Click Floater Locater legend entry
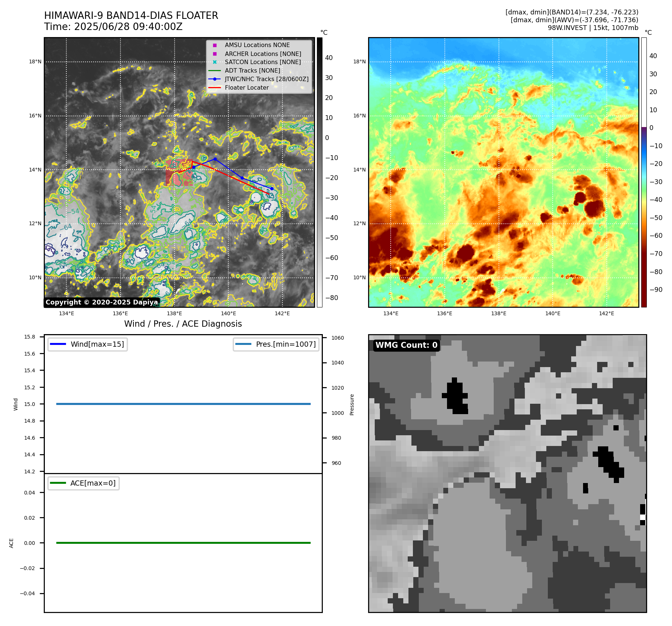Viewport: 672px width, 626px height. coord(247,88)
